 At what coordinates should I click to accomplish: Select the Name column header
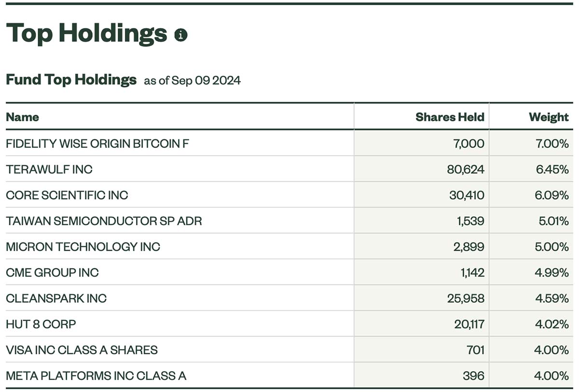(22, 117)
